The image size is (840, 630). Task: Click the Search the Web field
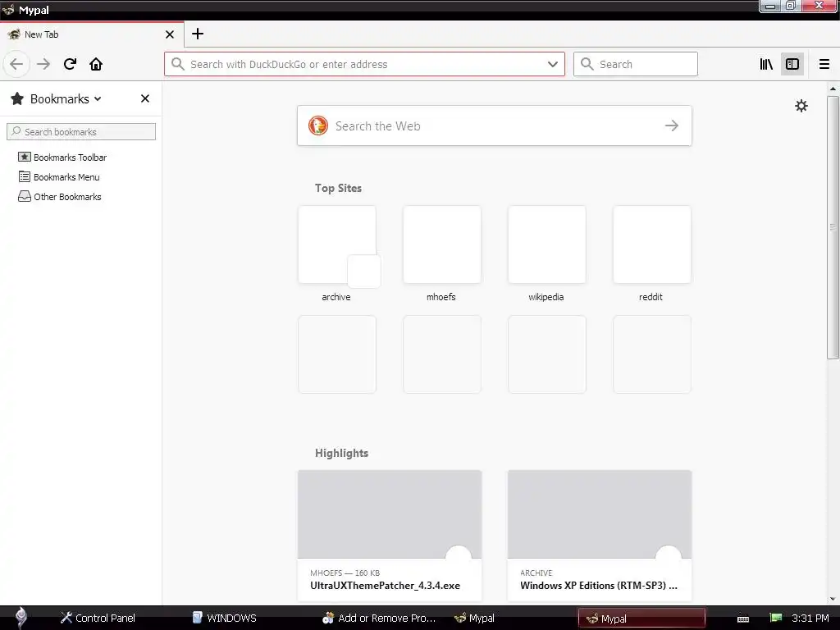(495, 126)
